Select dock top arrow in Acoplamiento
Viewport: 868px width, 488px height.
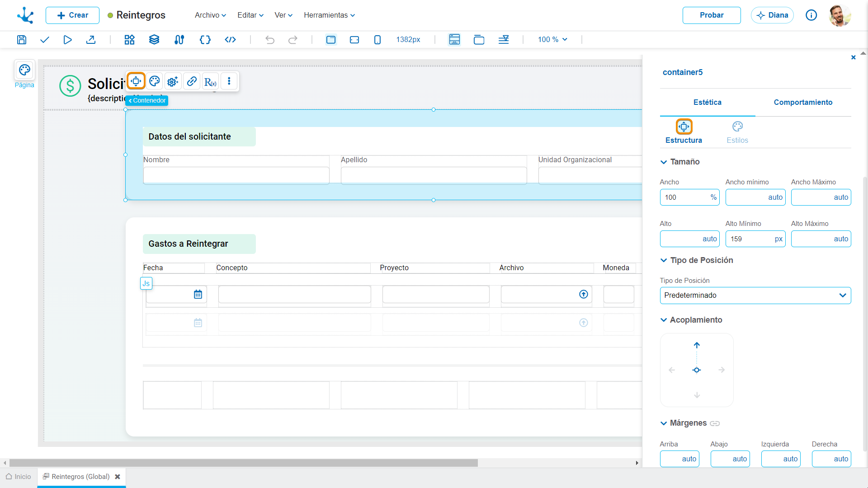(697, 345)
